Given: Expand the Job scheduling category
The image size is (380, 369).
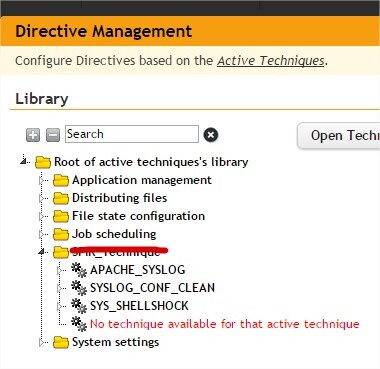Looking at the screenshot, I should click(x=42, y=234).
